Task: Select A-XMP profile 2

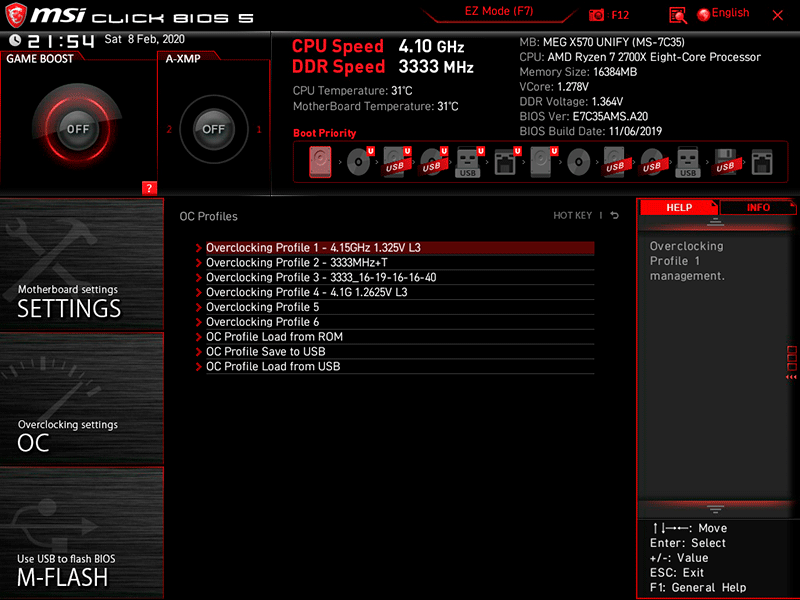Action: click(169, 130)
